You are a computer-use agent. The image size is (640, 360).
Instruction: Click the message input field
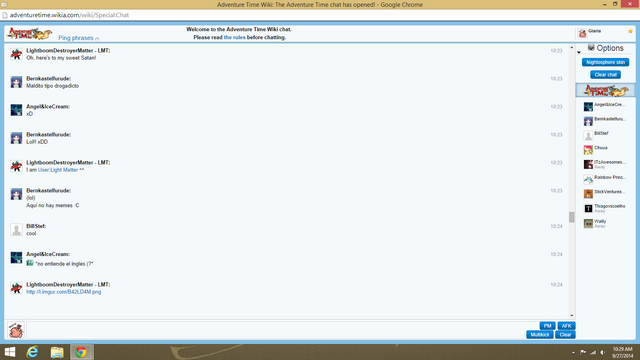coord(276,330)
